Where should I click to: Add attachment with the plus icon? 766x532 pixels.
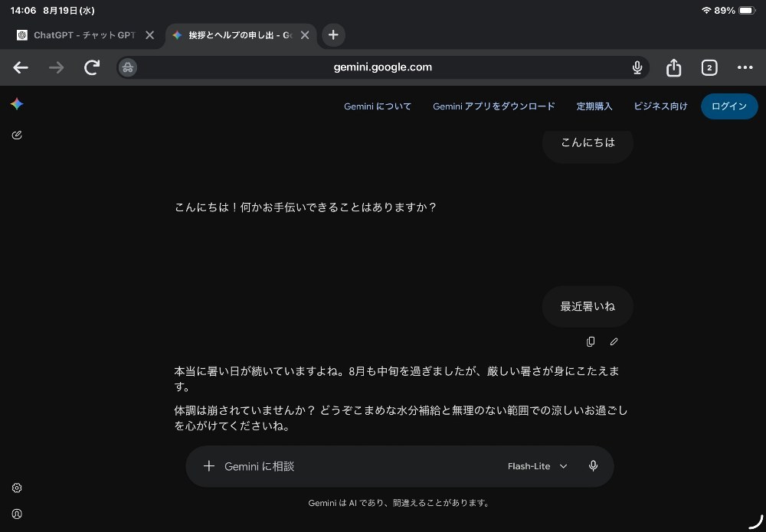pyautogui.click(x=209, y=466)
